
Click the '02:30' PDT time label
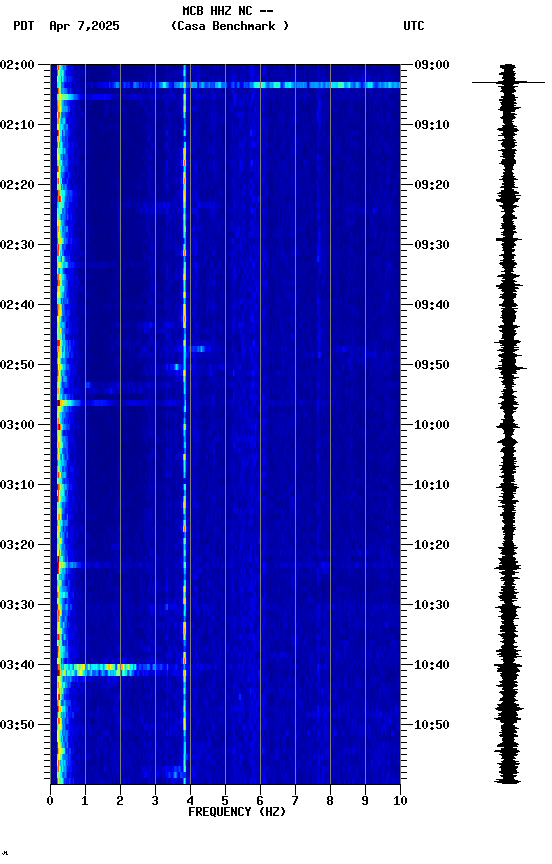pos(17,245)
